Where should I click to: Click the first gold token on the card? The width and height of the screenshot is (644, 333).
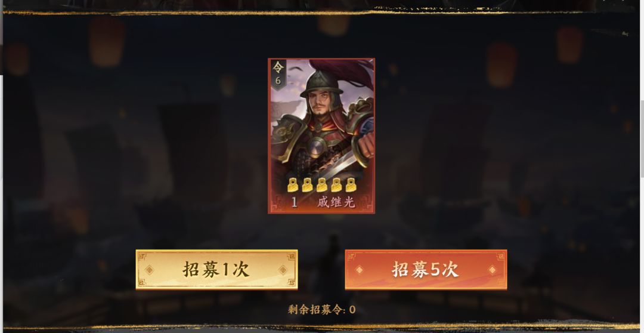click(292, 185)
